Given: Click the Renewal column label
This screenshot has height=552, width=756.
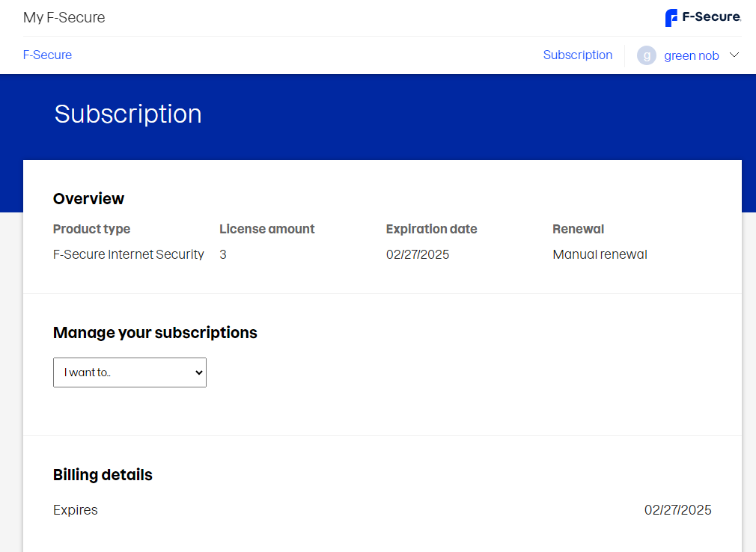Looking at the screenshot, I should [578, 229].
